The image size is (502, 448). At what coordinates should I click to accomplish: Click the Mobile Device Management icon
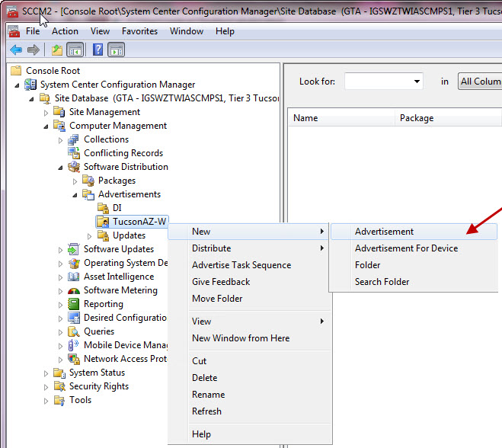(74, 345)
